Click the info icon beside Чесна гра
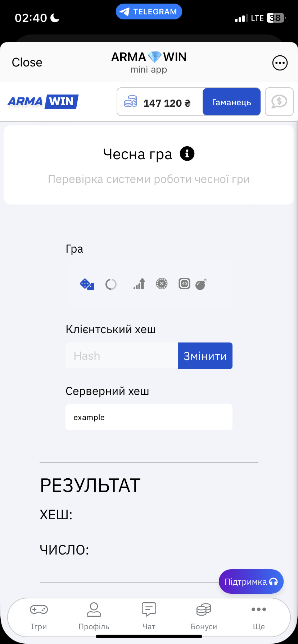The width and height of the screenshot is (298, 644). point(187,154)
